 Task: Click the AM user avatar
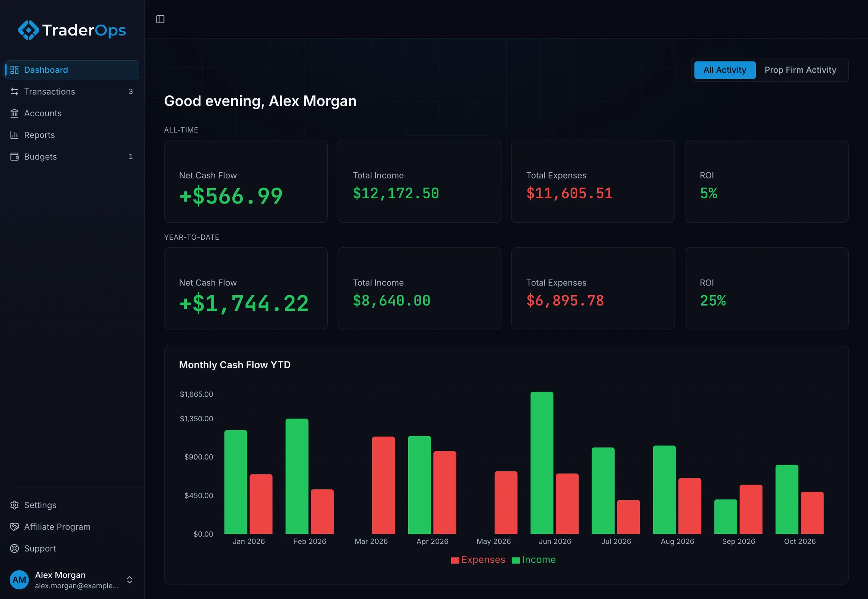pyautogui.click(x=19, y=580)
